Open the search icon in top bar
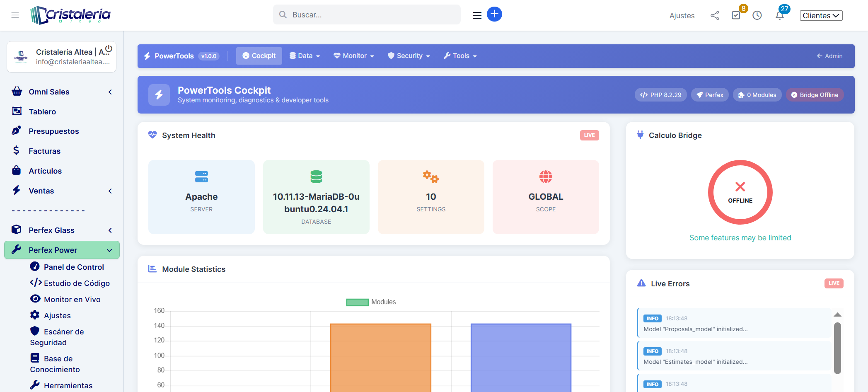This screenshot has height=392, width=868. [283, 15]
